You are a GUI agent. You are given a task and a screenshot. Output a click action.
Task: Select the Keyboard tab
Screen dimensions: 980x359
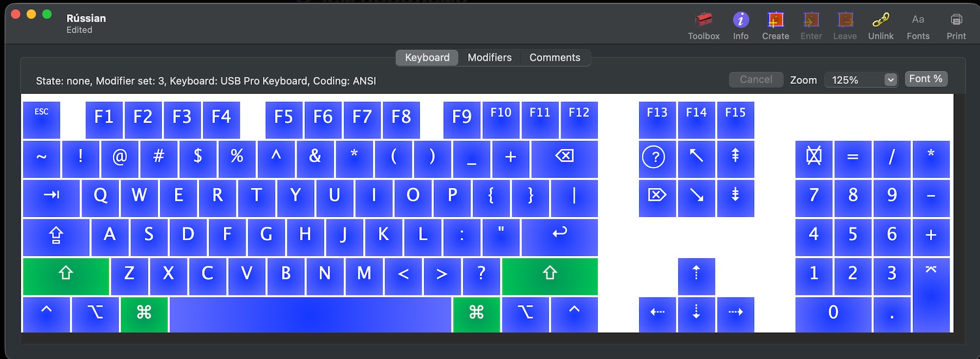click(x=427, y=58)
